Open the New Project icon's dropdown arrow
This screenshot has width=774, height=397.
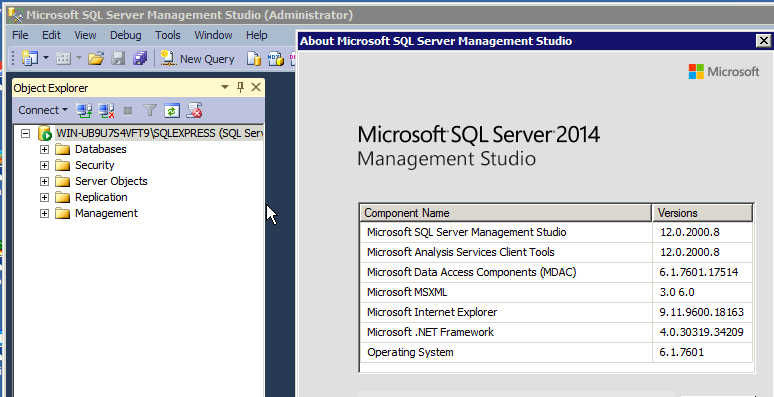tap(46, 58)
